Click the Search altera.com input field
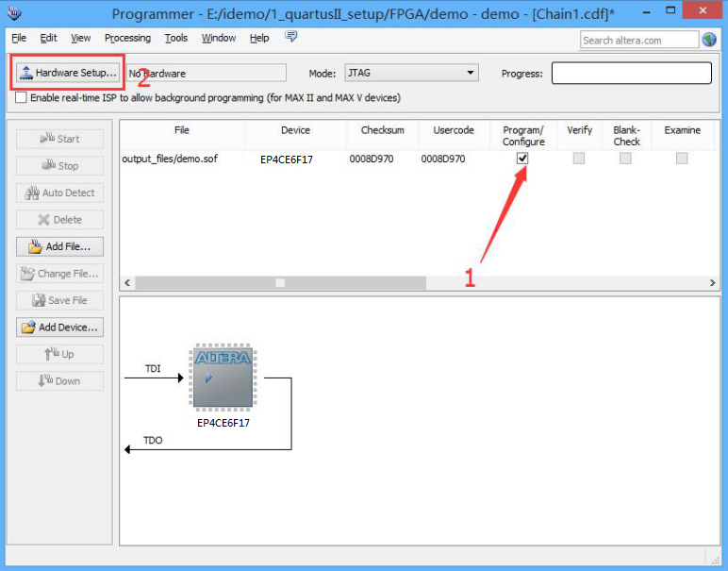The width and height of the screenshot is (728, 571). click(x=638, y=40)
